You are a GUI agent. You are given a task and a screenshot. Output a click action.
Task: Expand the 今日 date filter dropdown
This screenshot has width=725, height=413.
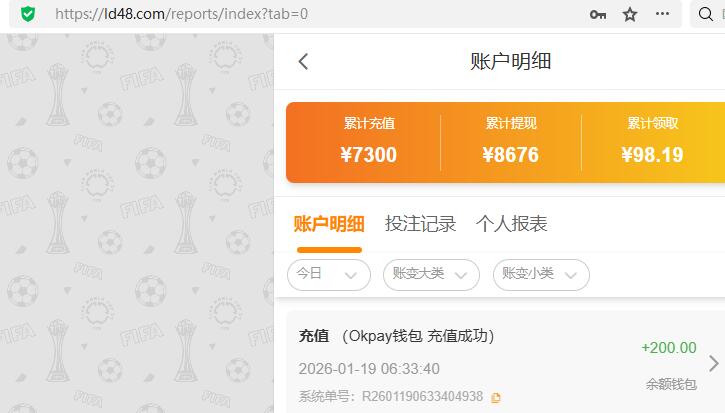coord(329,275)
